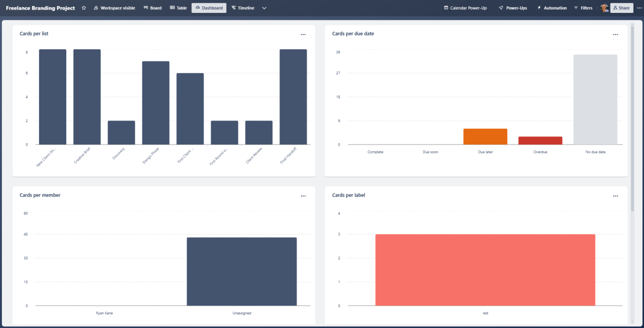Click the Discovery bar in the chart
Image resolution: width=644 pixels, height=328 pixels.
tap(121, 133)
